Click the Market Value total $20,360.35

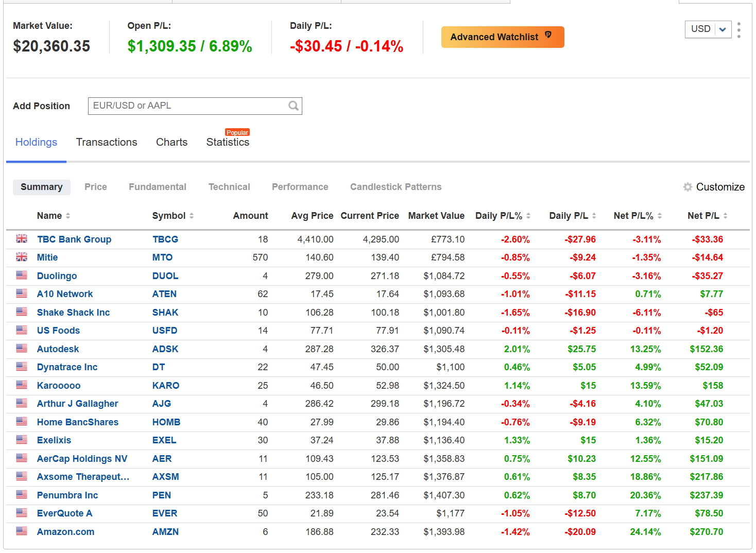(x=51, y=46)
